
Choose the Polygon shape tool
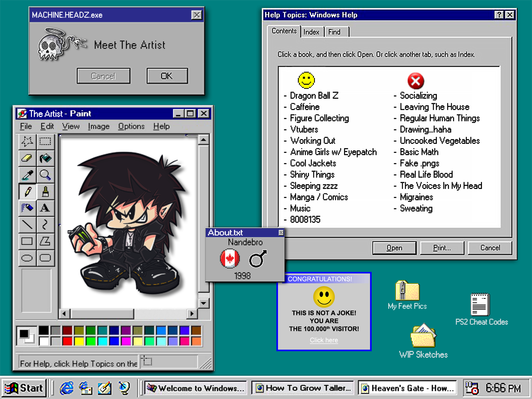click(46, 241)
